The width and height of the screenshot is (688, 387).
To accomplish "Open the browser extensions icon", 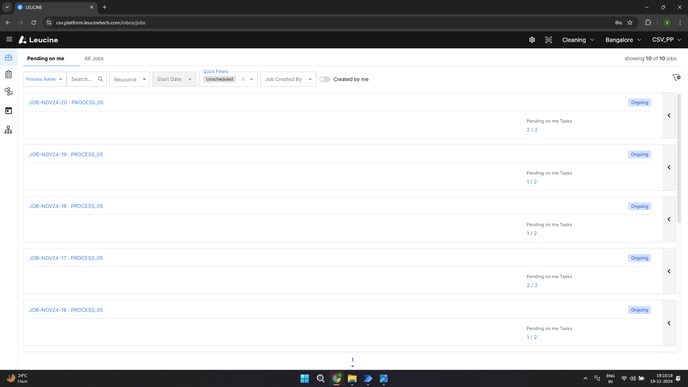I will pyautogui.click(x=648, y=22).
